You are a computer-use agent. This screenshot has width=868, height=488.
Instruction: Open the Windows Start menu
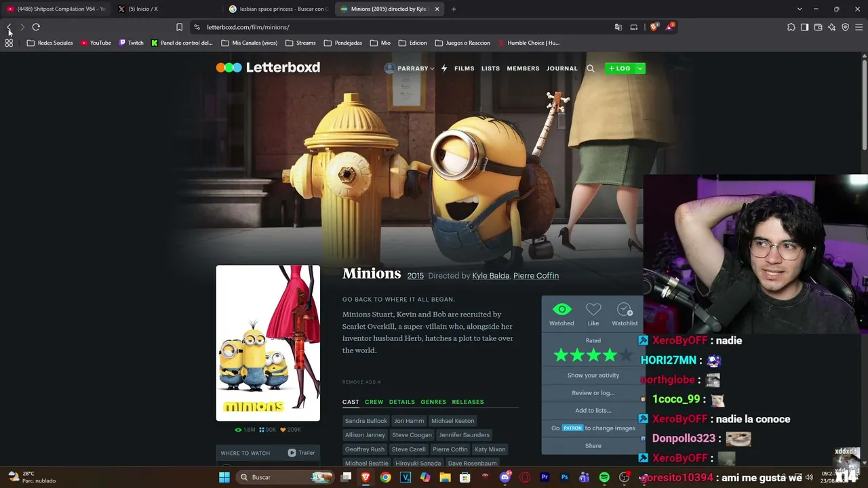click(x=224, y=477)
